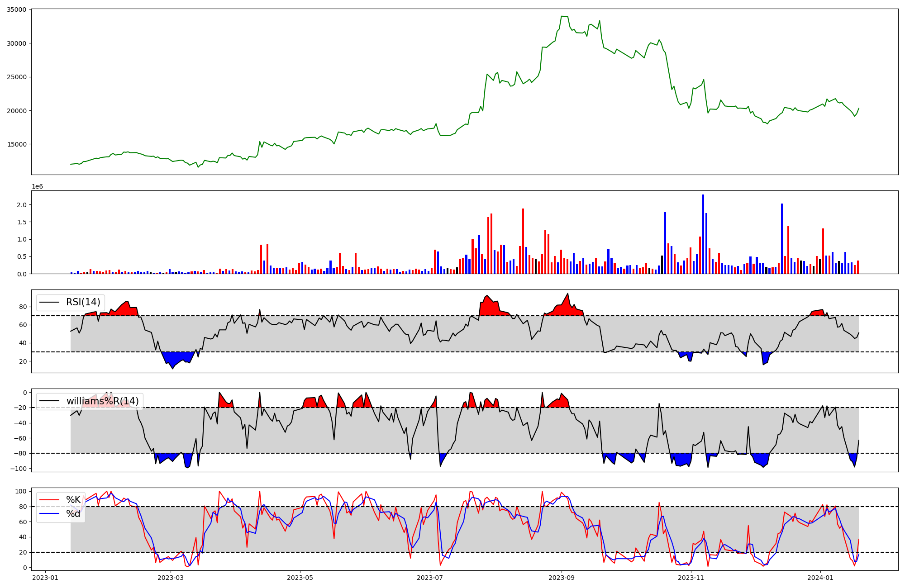The height and width of the screenshot is (588, 905).
Task: Click the 2023-11 x-axis date label
Action: [691, 578]
